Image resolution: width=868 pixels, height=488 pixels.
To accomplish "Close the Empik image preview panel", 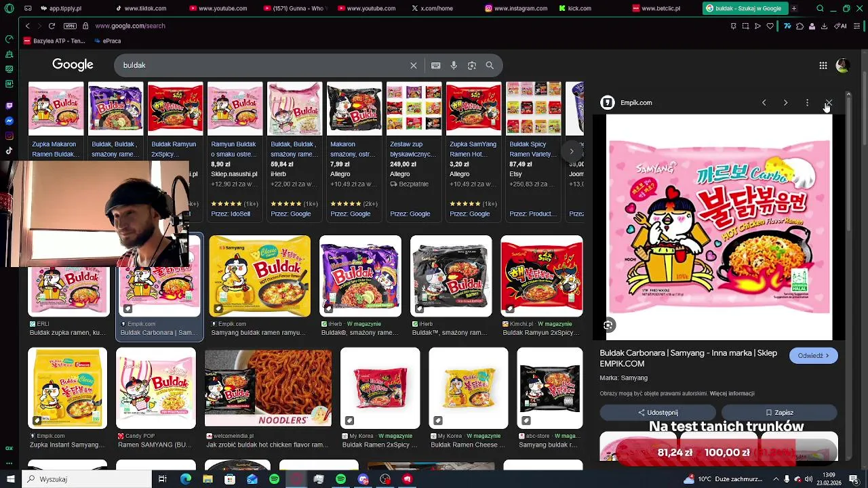I will pos(829,103).
